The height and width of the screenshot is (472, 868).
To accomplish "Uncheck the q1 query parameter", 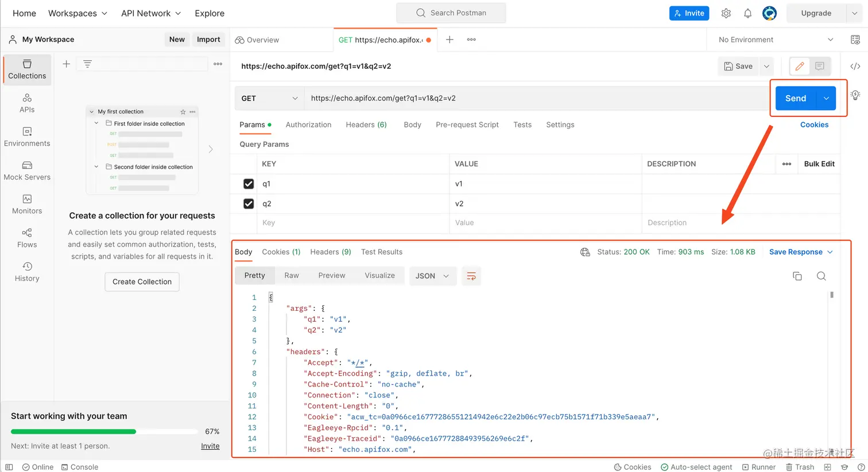I will coord(249,184).
